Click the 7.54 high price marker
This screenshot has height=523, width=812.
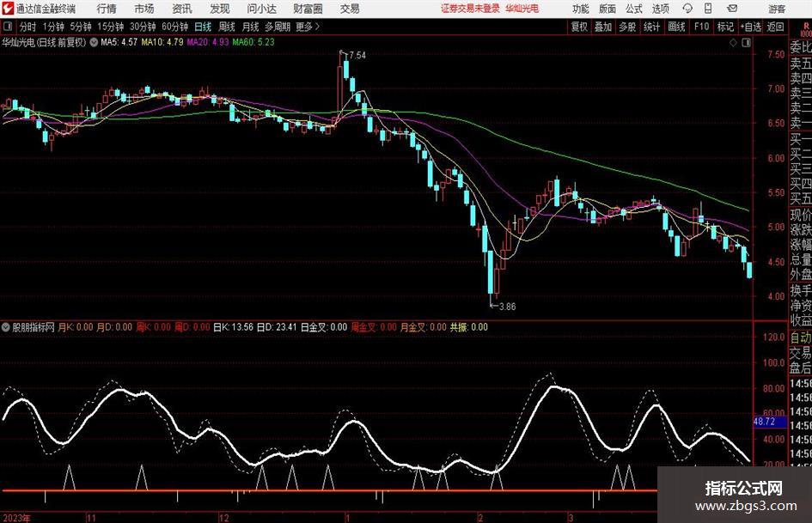[357, 56]
